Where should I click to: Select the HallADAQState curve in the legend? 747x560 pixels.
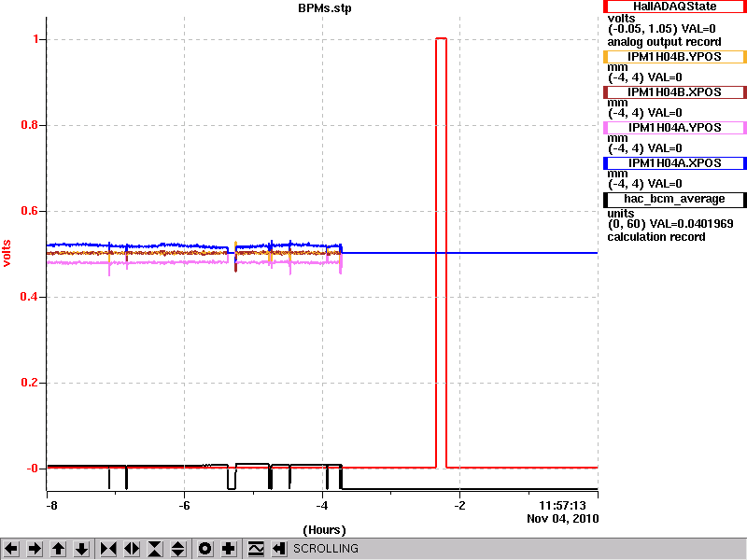674,7
